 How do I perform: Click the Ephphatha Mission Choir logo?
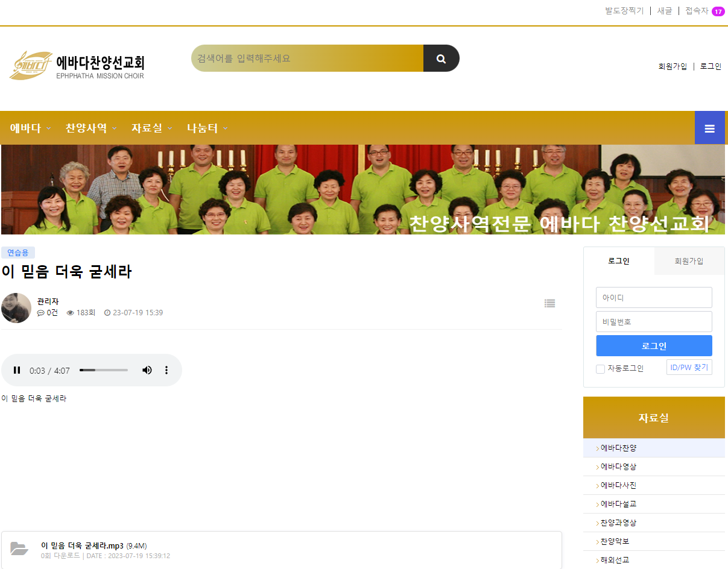pyautogui.click(x=77, y=66)
